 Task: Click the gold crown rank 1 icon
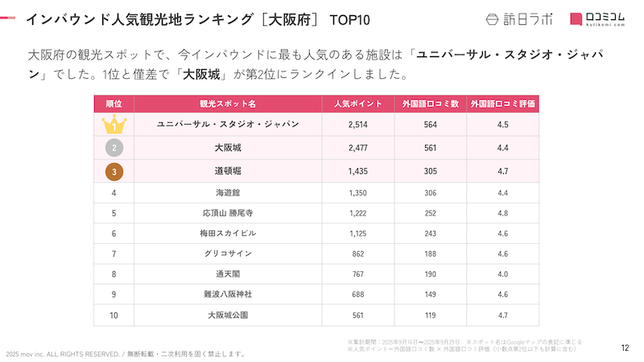point(114,125)
